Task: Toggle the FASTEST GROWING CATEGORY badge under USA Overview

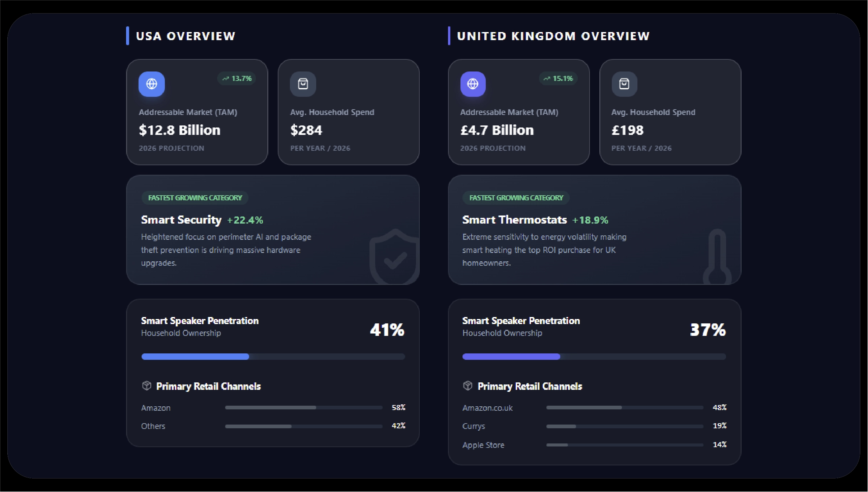Action: pos(194,198)
